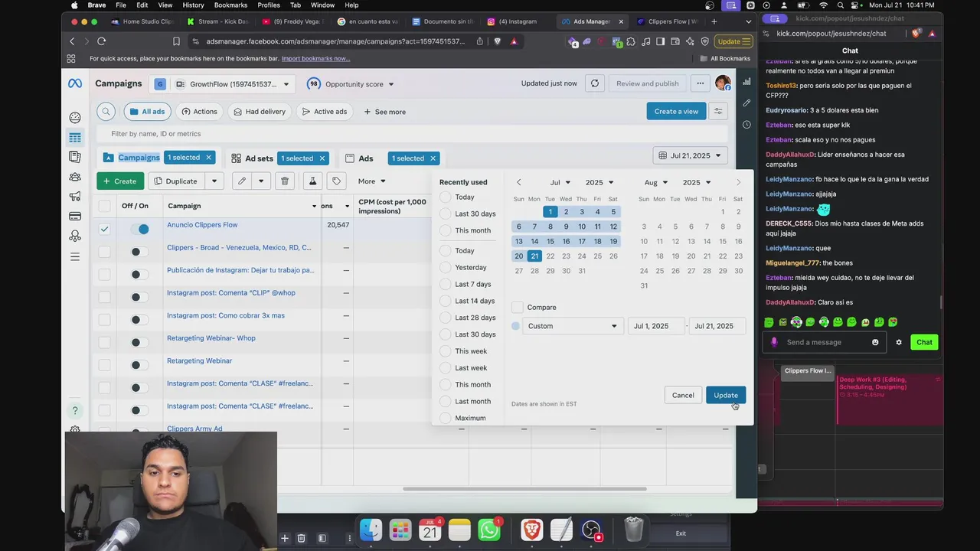Open Ads reporting icon in left sidebar
The width and height of the screenshot is (980, 551).
75,157
